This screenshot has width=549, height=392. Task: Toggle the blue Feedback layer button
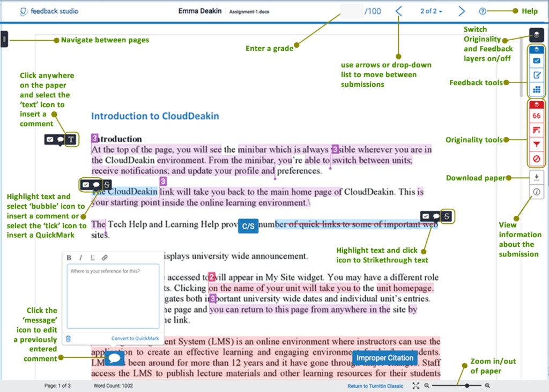tap(536, 49)
